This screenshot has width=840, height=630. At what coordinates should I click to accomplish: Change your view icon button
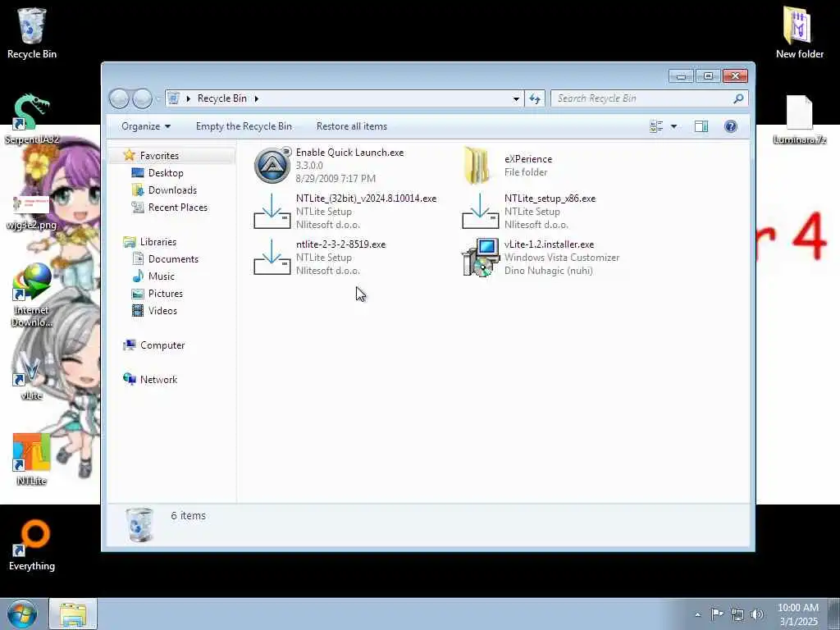click(x=656, y=126)
